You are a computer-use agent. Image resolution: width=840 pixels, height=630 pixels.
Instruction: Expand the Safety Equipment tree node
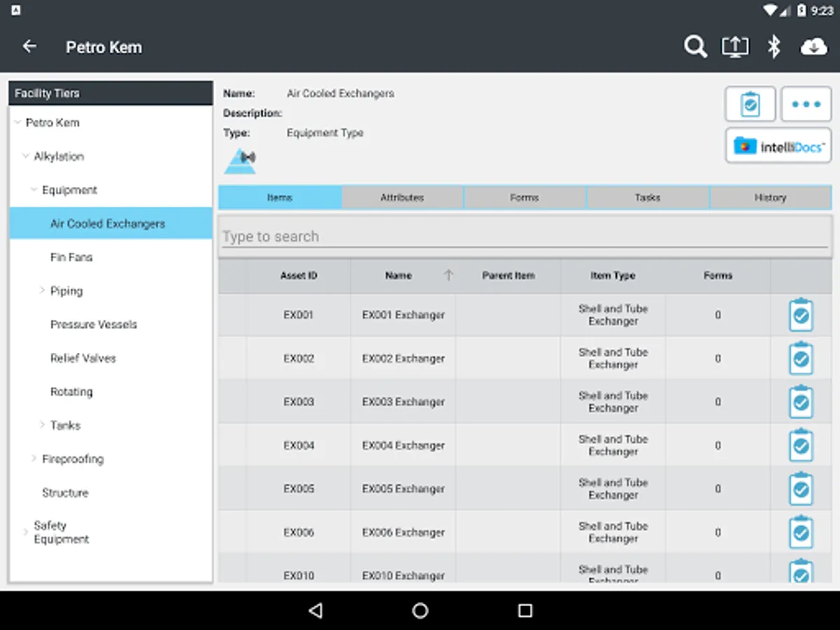[x=26, y=532]
